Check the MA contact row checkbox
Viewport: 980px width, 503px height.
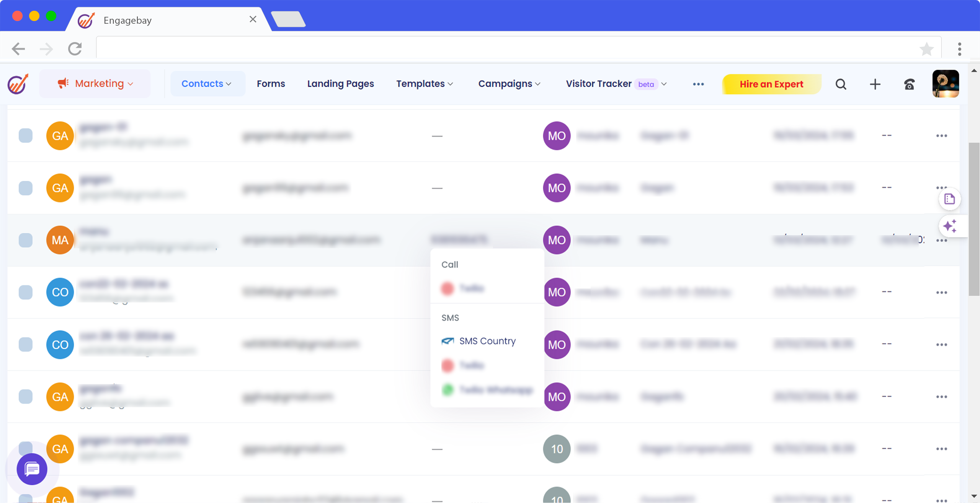pos(26,240)
